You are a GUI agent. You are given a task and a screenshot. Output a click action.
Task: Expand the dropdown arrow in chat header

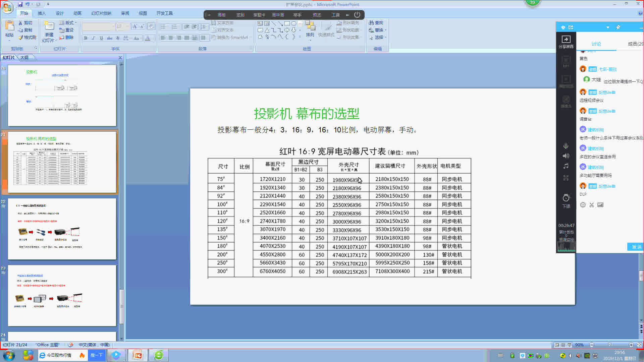608,27
